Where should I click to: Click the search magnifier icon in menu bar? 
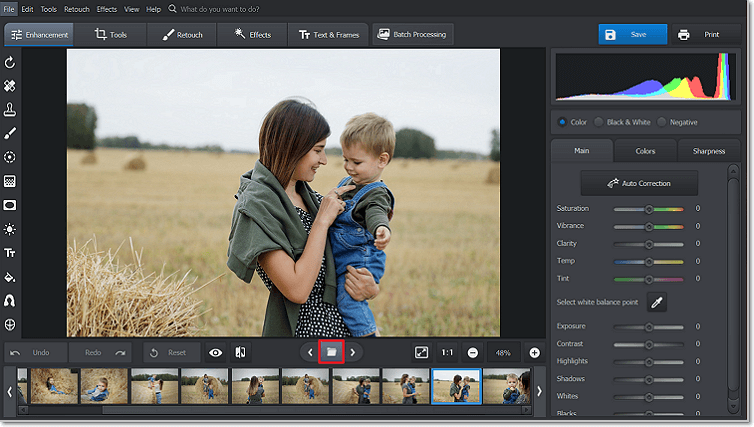click(x=172, y=9)
